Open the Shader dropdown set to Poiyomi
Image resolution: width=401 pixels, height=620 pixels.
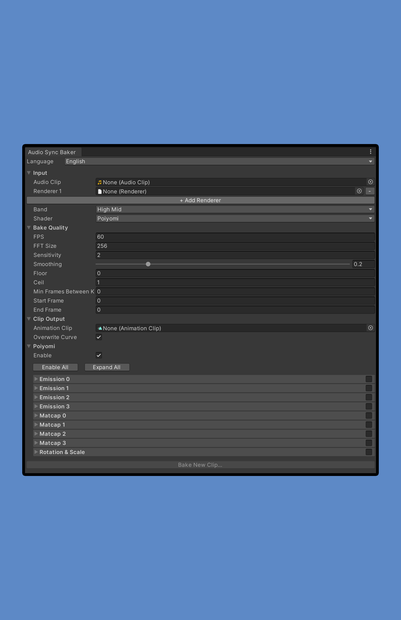[x=235, y=218]
